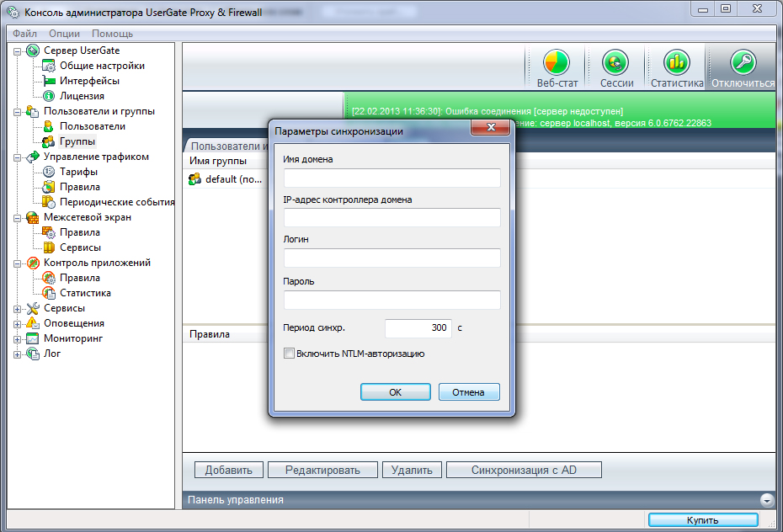Click the Период синхр. value field
This screenshot has height=532, width=783.
(418, 328)
